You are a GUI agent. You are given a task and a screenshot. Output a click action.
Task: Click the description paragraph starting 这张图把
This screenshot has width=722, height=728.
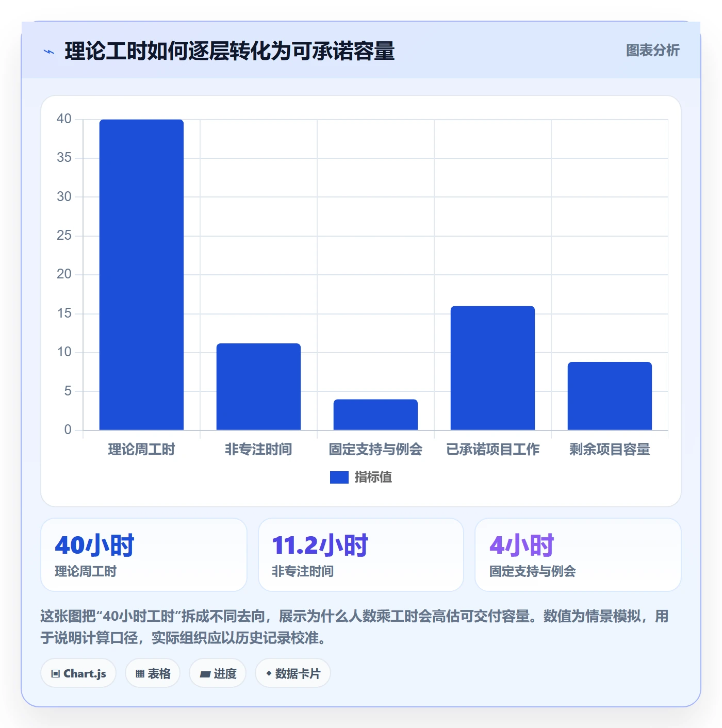coord(355,627)
